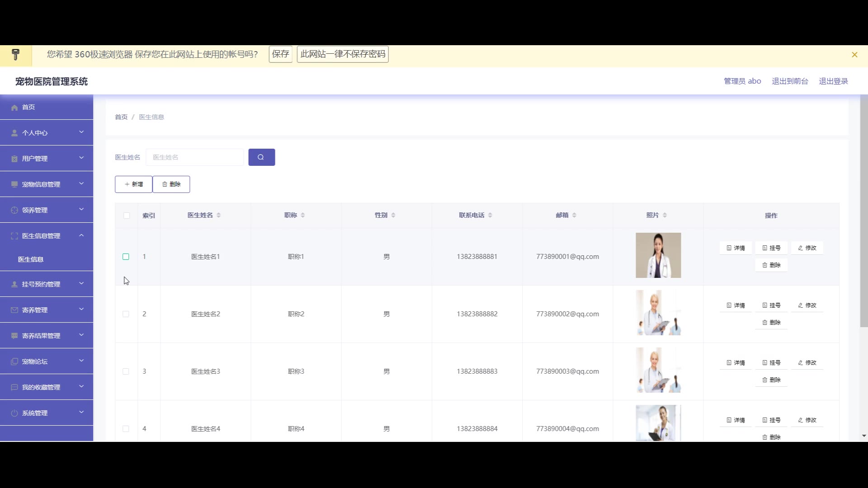Expand 领养管理 sidebar menu

tap(47, 210)
